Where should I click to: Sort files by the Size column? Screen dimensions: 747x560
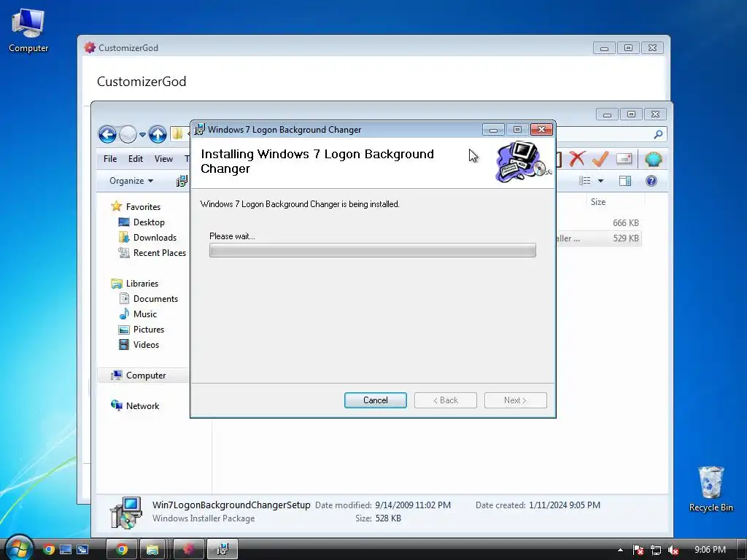pyautogui.click(x=598, y=201)
